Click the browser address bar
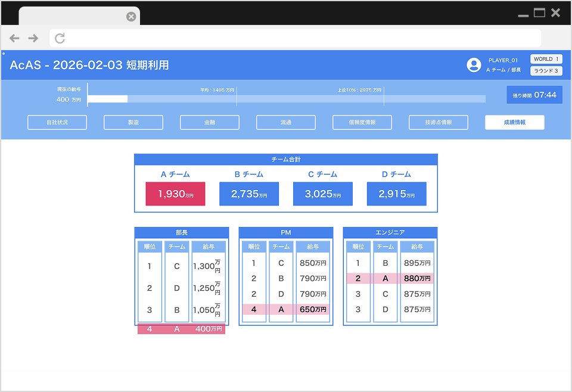This screenshot has width=572, height=392. (295, 38)
